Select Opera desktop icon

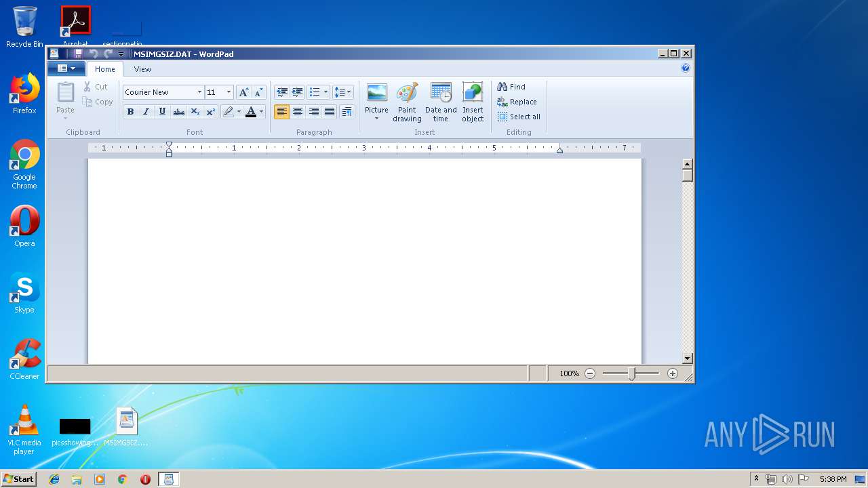click(x=24, y=226)
